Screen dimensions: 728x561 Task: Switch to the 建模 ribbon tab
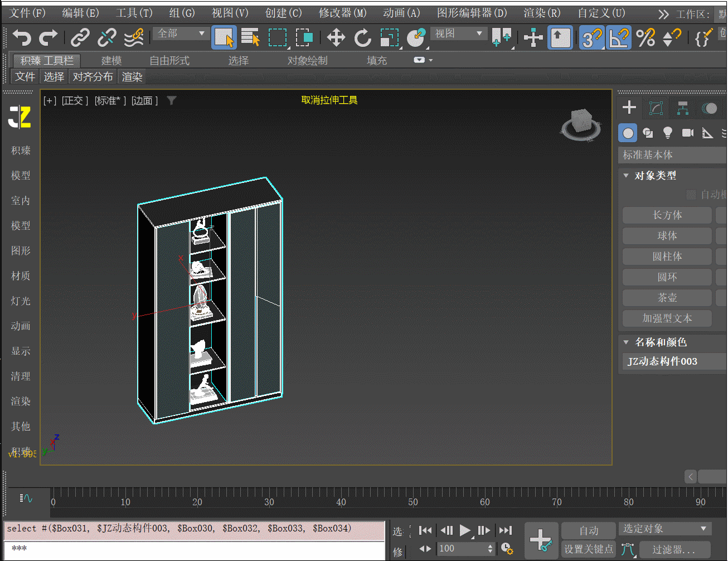coord(111,60)
